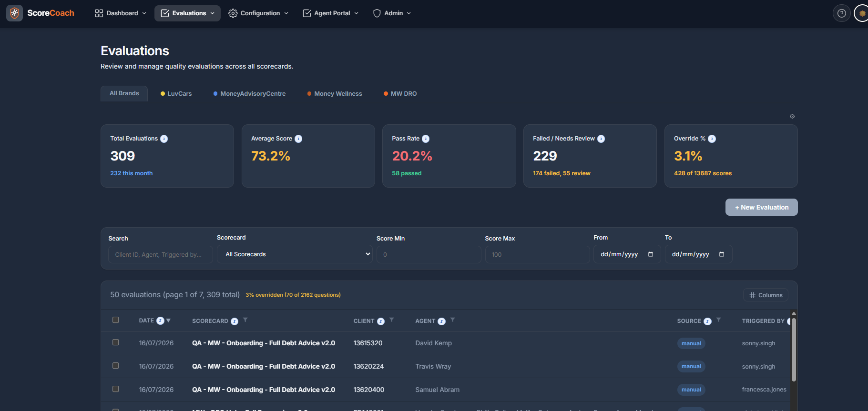This screenshot has width=868, height=411.
Task: Filter the Scorecard column
Action: tap(245, 320)
